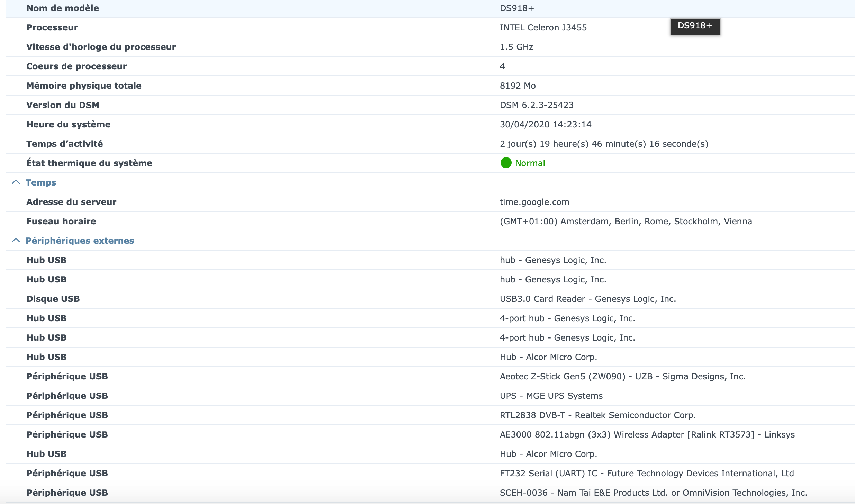Select the RTL2838 DVB-T device row

point(597,415)
